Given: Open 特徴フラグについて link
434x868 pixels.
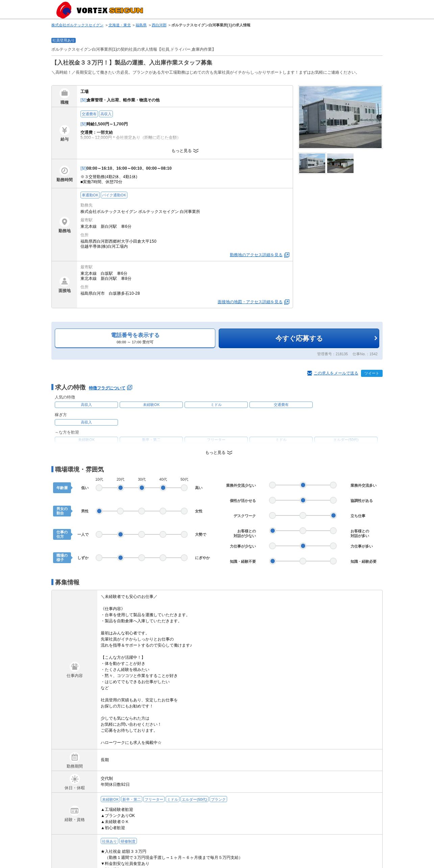Looking at the screenshot, I should pyautogui.click(x=107, y=388).
